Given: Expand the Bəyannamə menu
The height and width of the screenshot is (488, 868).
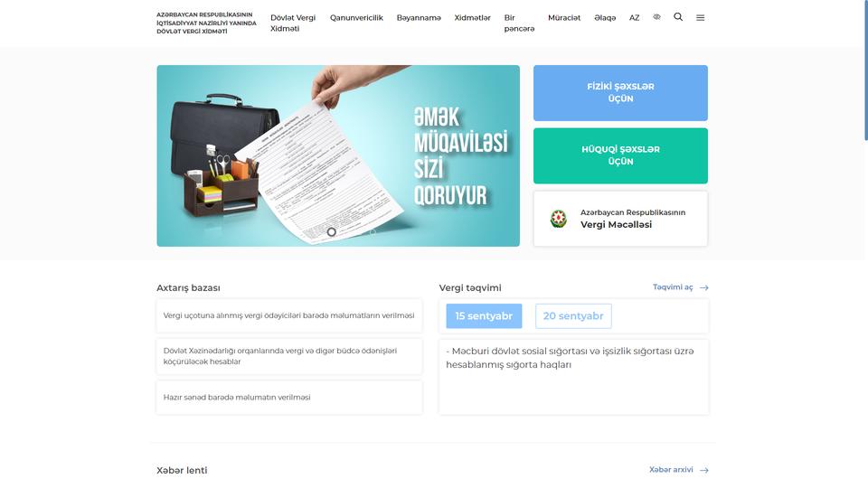Looking at the screenshot, I should click(x=419, y=18).
